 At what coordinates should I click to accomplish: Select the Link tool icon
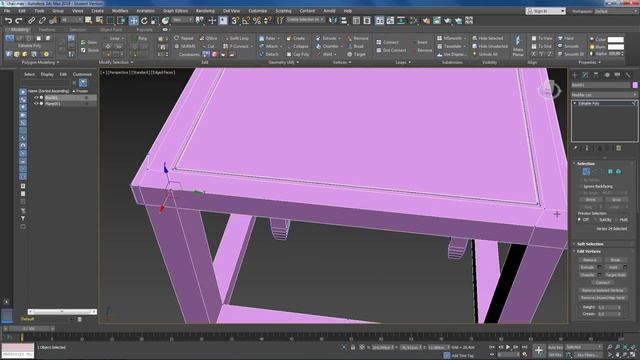tap(31, 20)
